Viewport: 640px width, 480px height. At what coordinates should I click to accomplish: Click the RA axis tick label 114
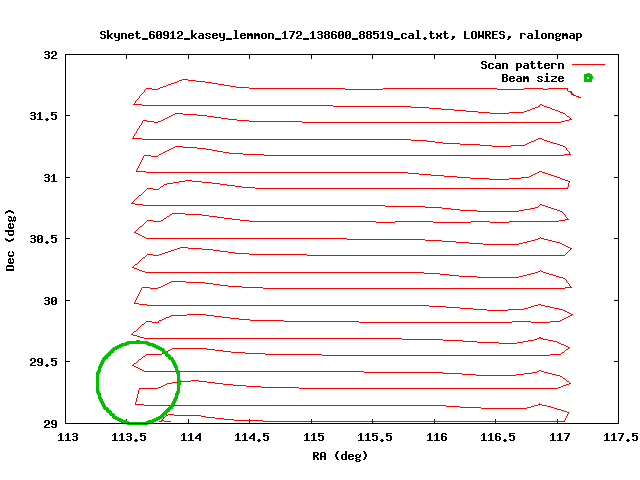tap(191, 437)
